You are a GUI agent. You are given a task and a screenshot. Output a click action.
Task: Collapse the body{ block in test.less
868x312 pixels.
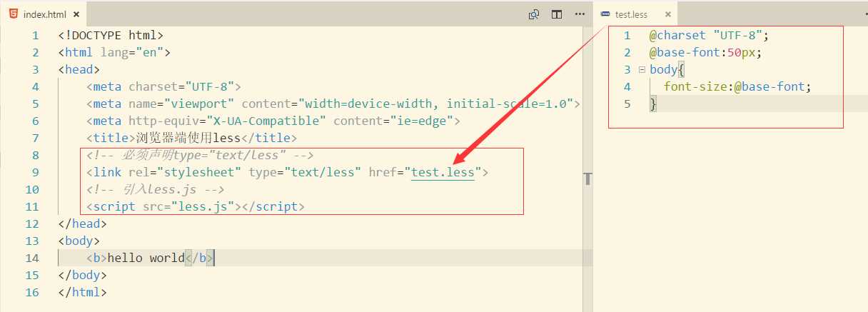[642, 69]
